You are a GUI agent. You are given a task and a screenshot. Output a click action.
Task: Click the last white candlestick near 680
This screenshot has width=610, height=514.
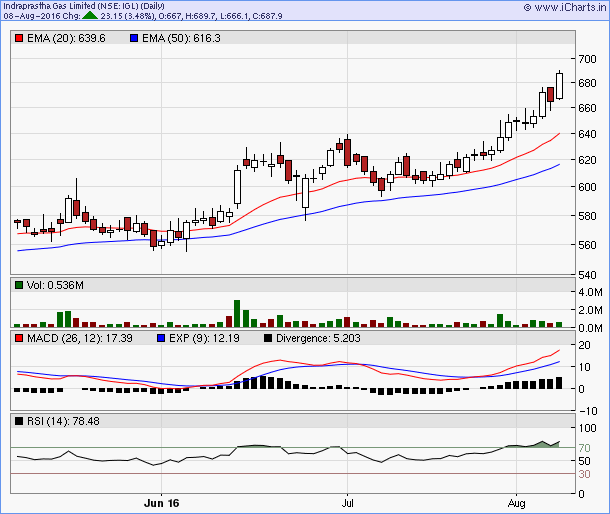pyautogui.click(x=559, y=86)
